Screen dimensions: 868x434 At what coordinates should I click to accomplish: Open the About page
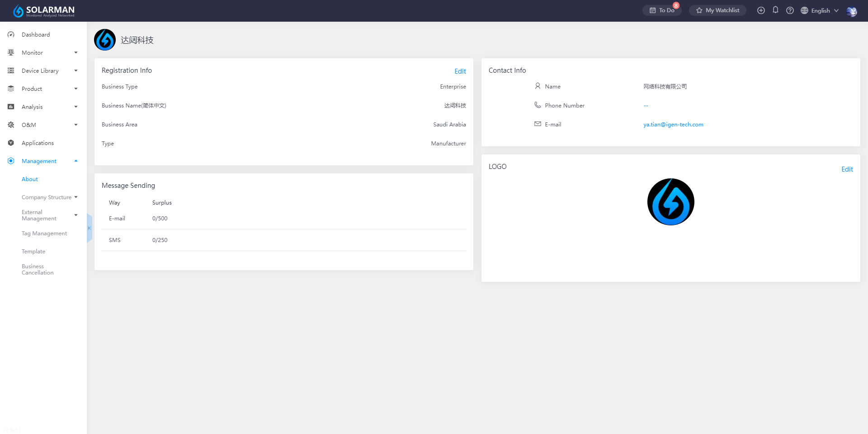click(30, 179)
